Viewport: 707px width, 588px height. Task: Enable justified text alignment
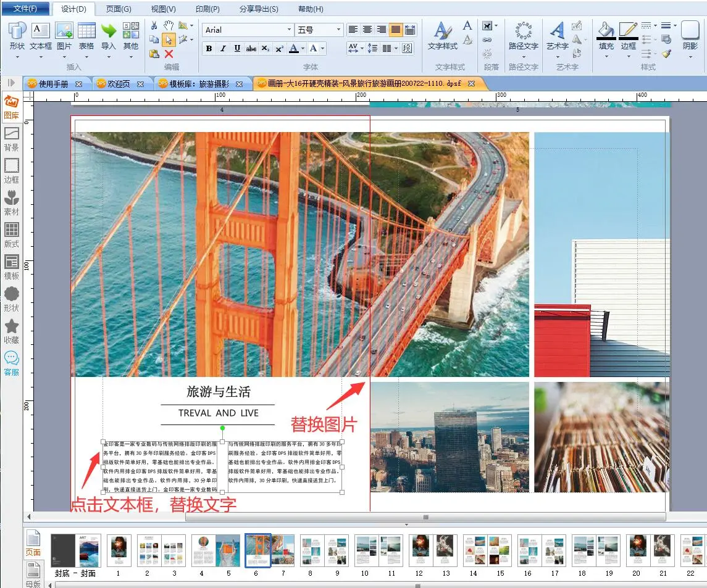tap(396, 30)
